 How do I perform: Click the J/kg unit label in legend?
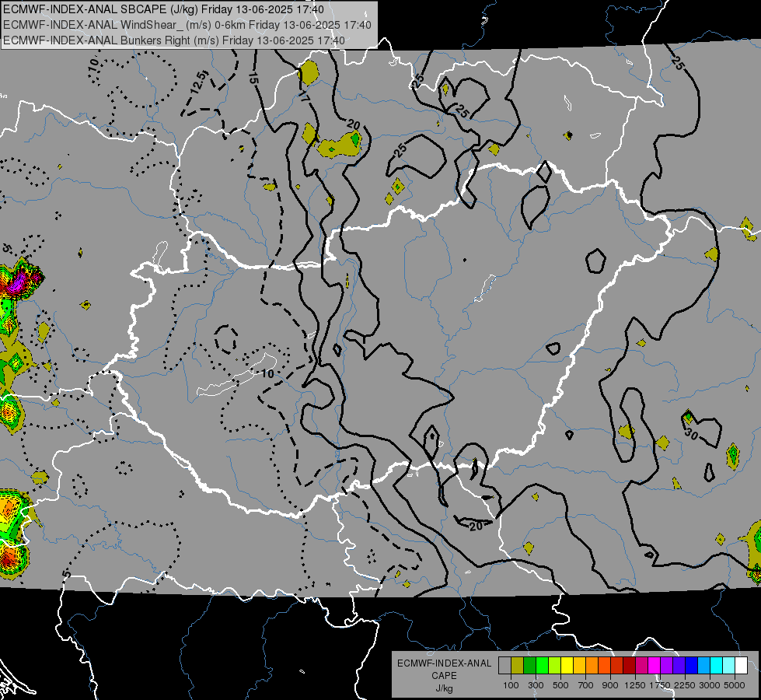pyautogui.click(x=444, y=688)
